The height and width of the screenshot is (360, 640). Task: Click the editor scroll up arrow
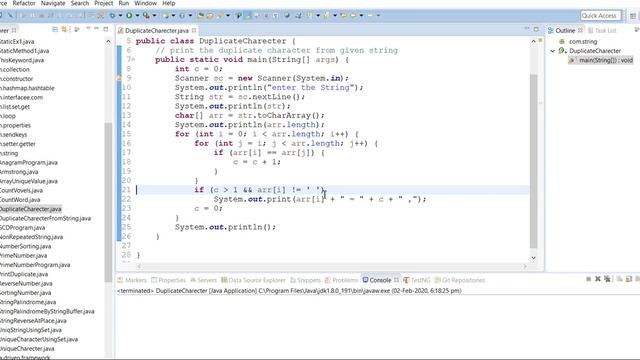click(533, 41)
